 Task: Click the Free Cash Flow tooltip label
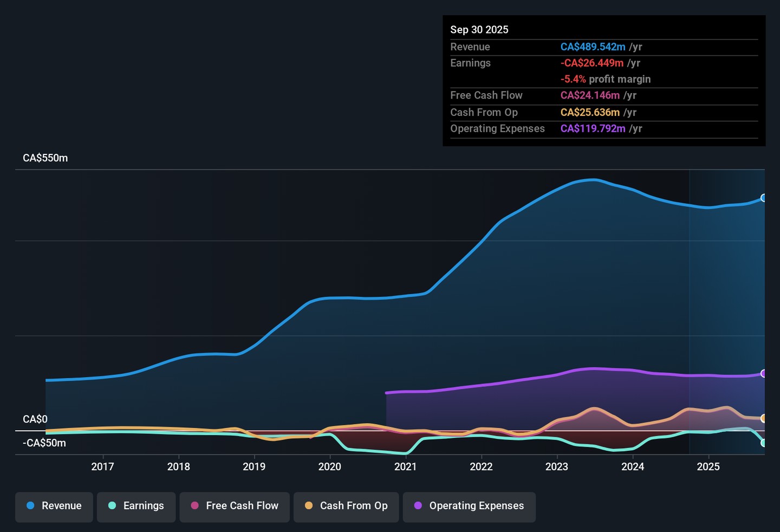coord(486,95)
